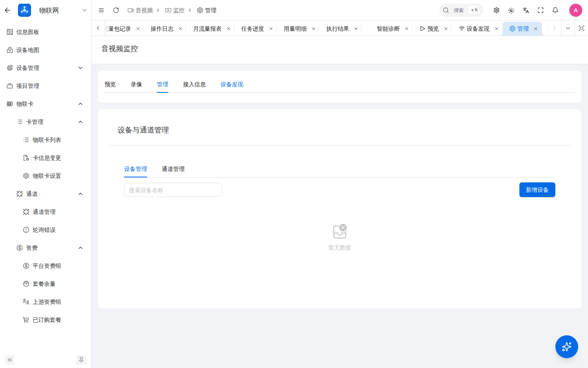Switch to the 操作日志 tab
588x368 pixels.
coord(162,29)
